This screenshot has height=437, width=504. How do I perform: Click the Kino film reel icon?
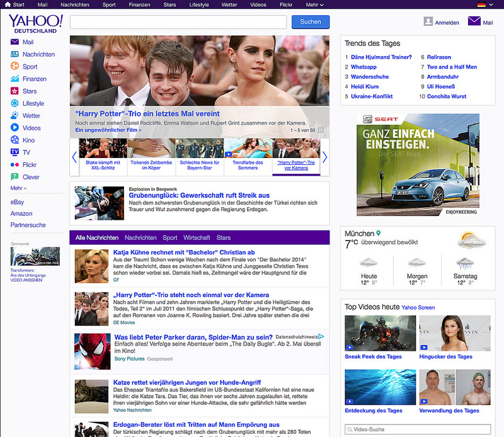coord(14,140)
